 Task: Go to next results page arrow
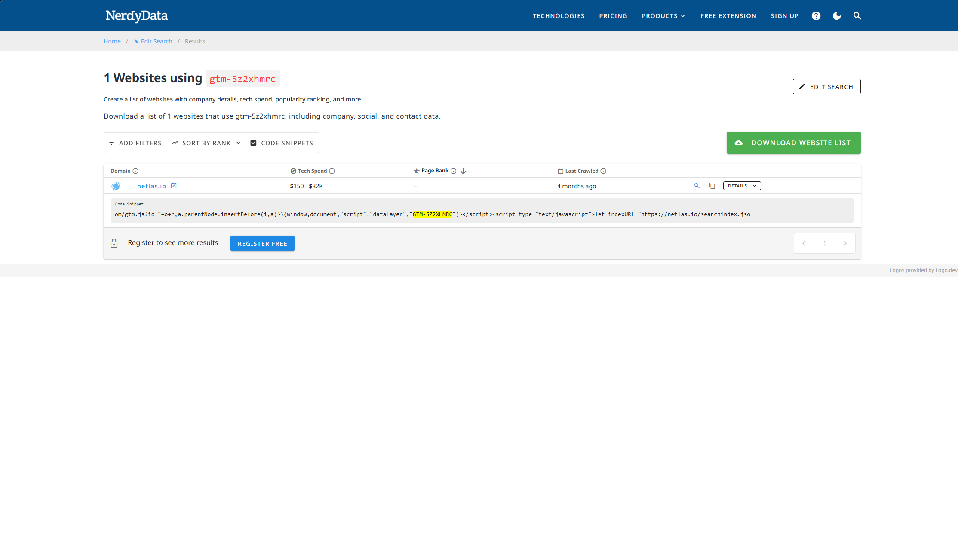pyautogui.click(x=845, y=243)
